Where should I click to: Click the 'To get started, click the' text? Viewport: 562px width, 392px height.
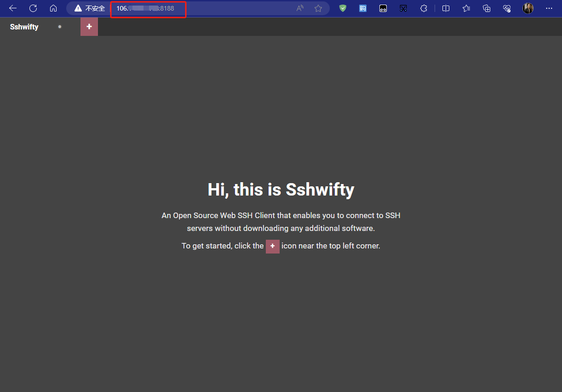[x=223, y=246]
